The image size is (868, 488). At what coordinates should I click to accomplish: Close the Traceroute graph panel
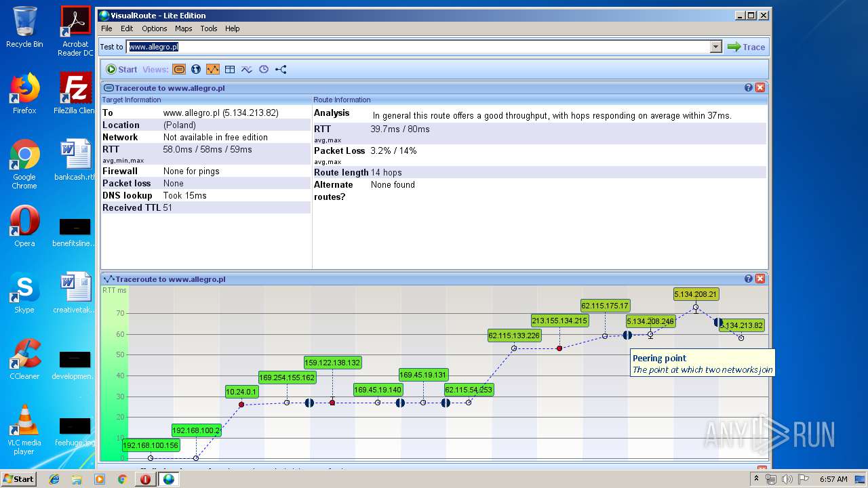coord(760,279)
